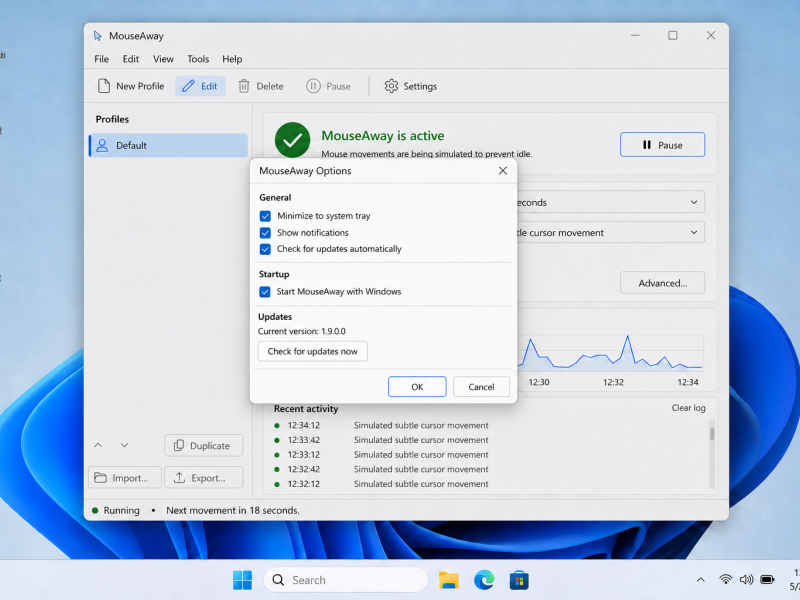Click the Current version: 1.9.0.0 text
Viewport: 800px width, 600px height.
click(x=302, y=331)
